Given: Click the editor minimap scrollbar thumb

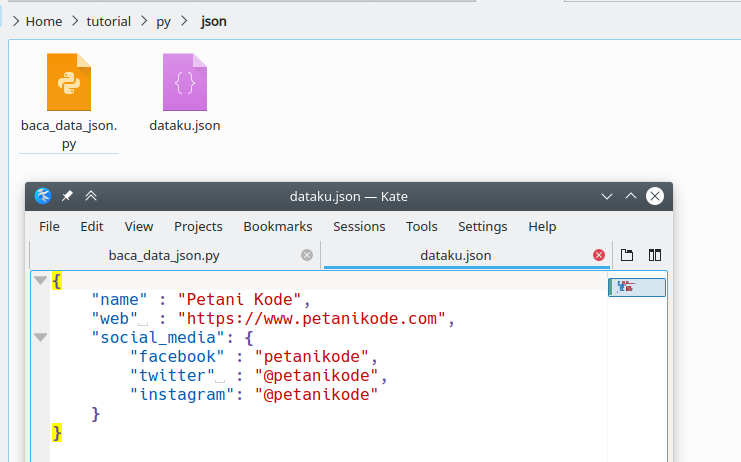Looking at the screenshot, I should (x=637, y=287).
